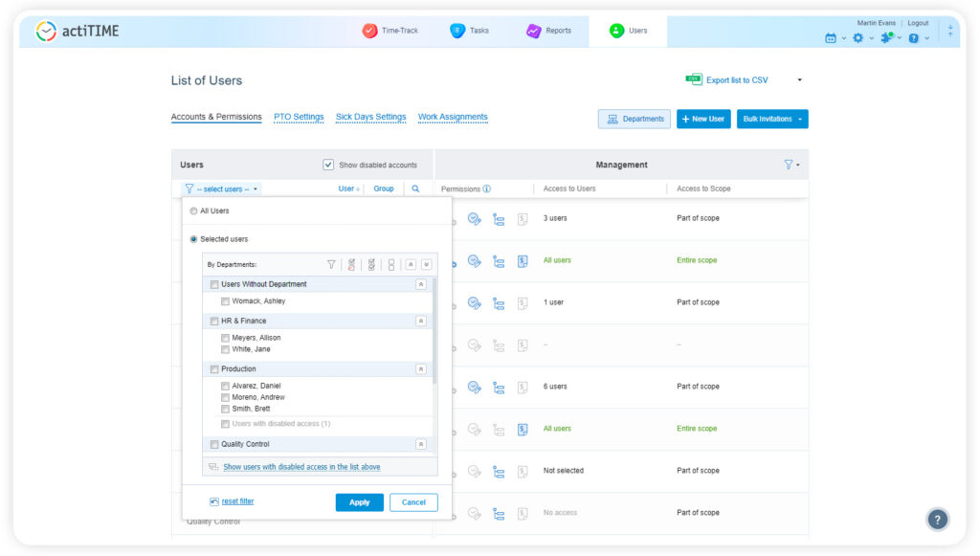Open the settings gear icon
The width and height of the screenshot is (980, 556).
[x=857, y=37]
